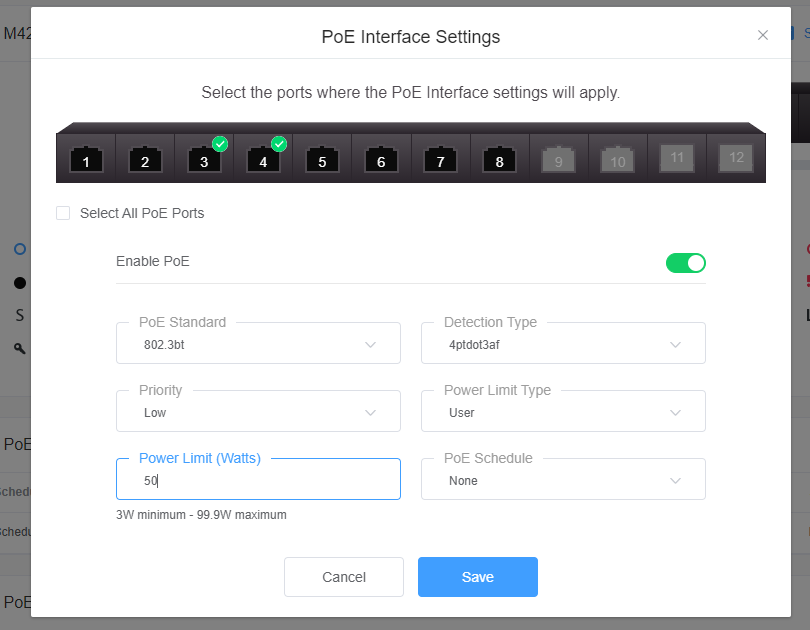
Task: Select port 6 on the switch diagram
Action: tap(381, 160)
